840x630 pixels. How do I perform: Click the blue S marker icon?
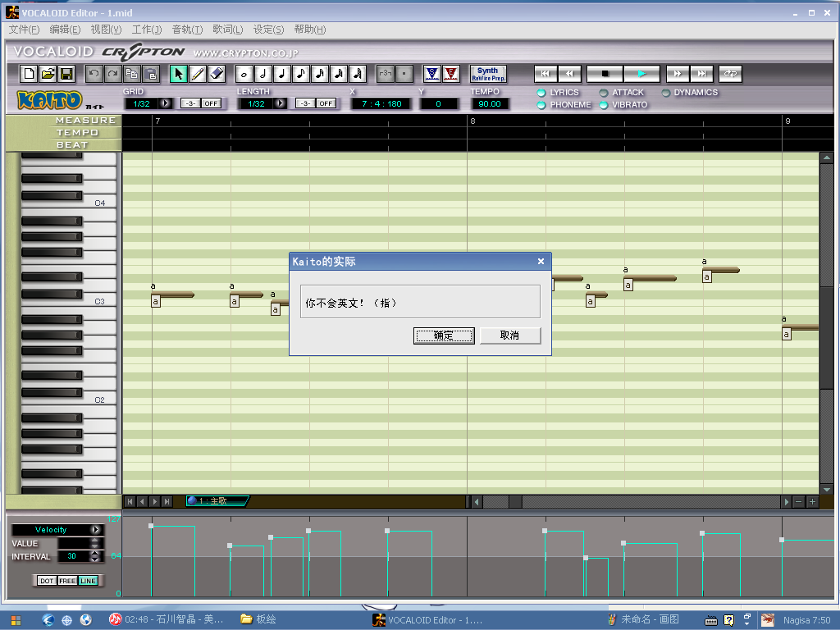point(431,74)
